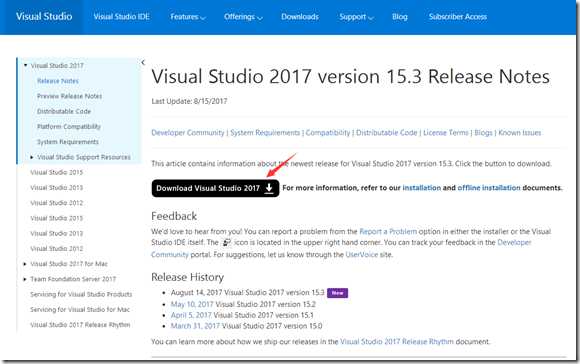Click August 14, 2017 version 15.3 entry

coord(247,293)
